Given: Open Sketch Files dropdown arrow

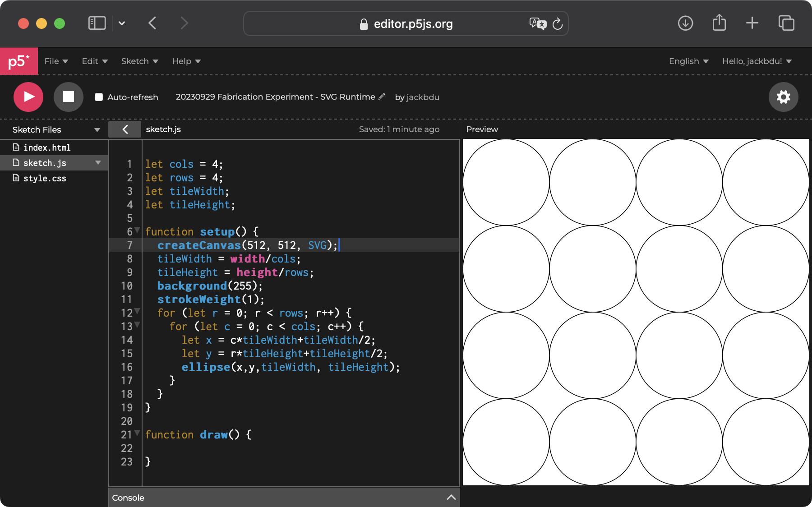Looking at the screenshot, I should pyautogui.click(x=97, y=130).
